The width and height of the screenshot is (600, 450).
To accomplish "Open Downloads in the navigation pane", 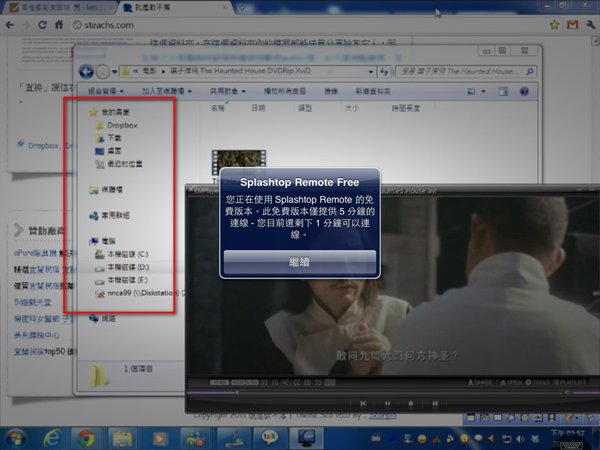I will (108, 138).
